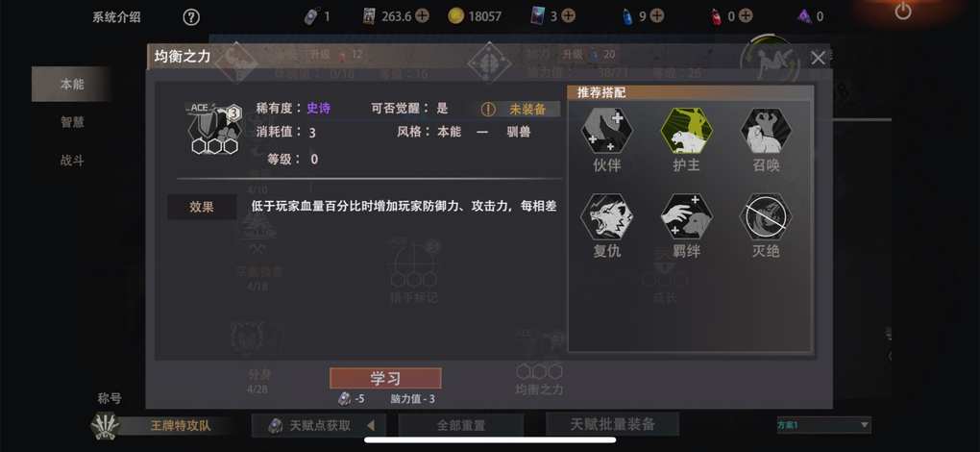Open the 复仇 wolf talent icon
The image size is (980, 452).
pos(606,216)
